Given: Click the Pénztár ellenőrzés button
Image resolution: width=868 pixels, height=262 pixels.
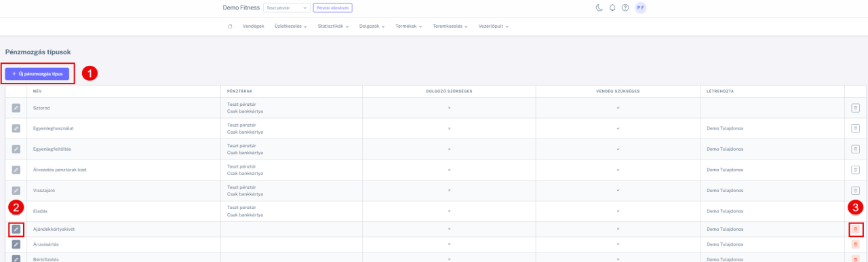Looking at the screenshot, I should point(333,7).
